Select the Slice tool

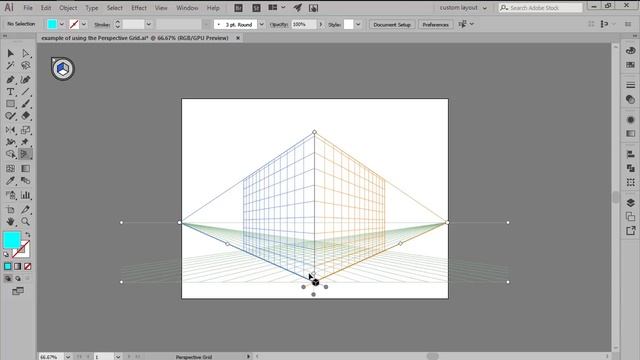[26, 209]
